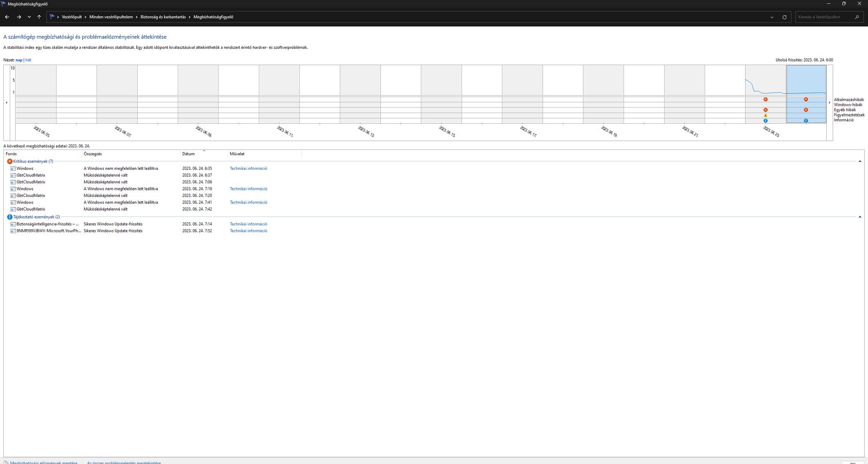This screenshot has width=868, height=464.
Task: Click application failure icon in highlighted 06.24 column
Action: [x=805, y=99]
